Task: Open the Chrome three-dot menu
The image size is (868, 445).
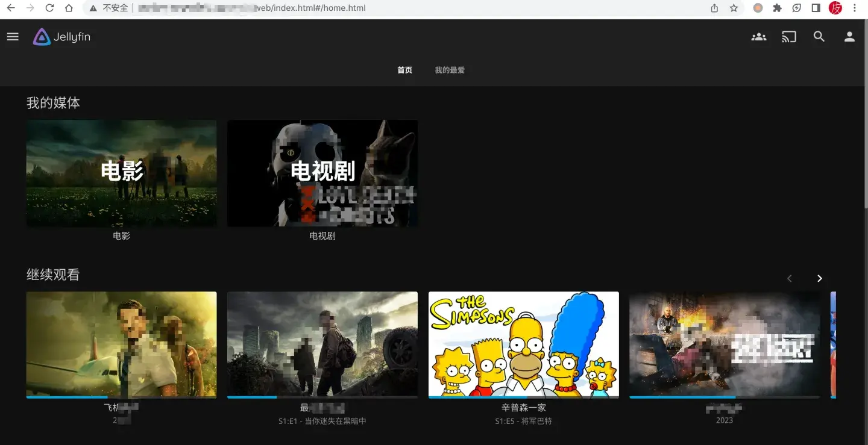Action: [855, 8]
